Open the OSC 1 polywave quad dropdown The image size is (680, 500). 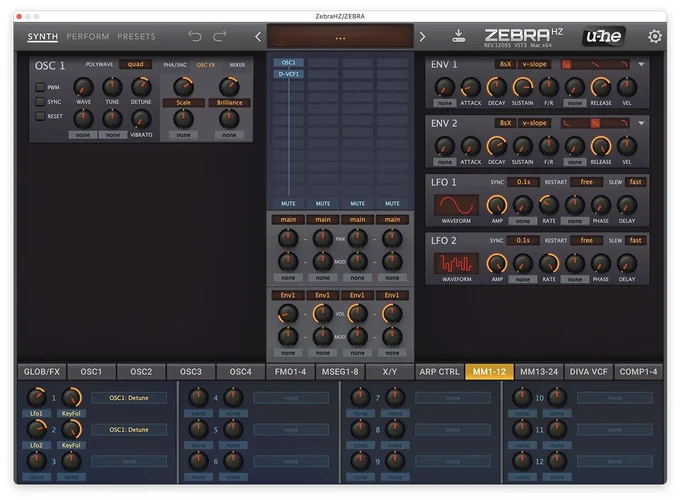pos(135,64)
